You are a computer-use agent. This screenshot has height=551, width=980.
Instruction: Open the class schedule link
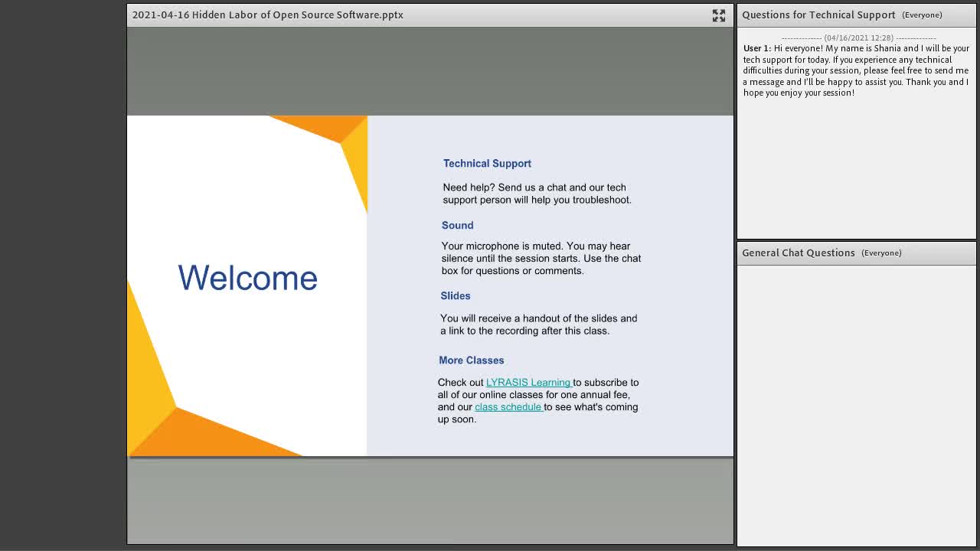click(508, 407)
